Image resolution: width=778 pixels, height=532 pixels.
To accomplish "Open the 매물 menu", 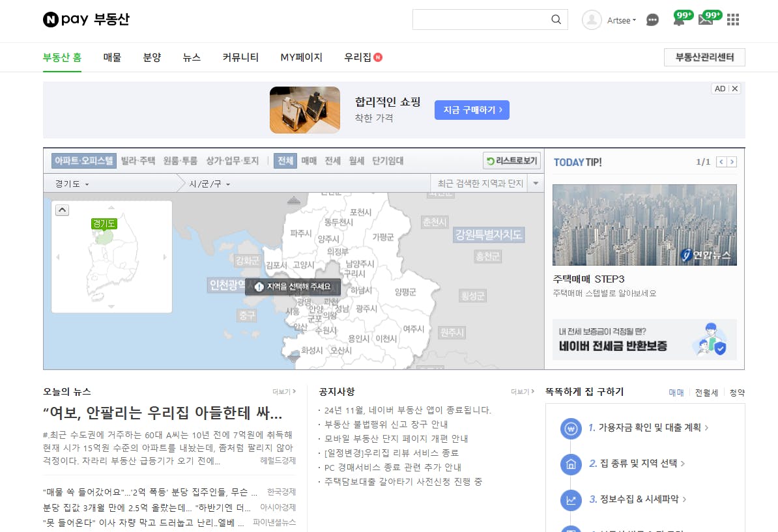I will [x=112, y=57].
